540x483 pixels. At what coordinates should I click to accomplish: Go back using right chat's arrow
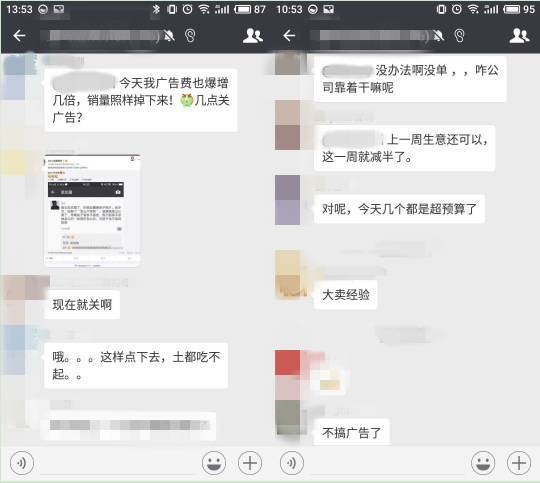(289, 35)
